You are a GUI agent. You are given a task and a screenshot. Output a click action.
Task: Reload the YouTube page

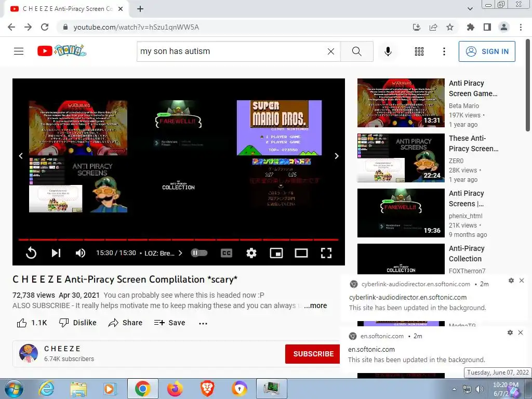(45, 27)
